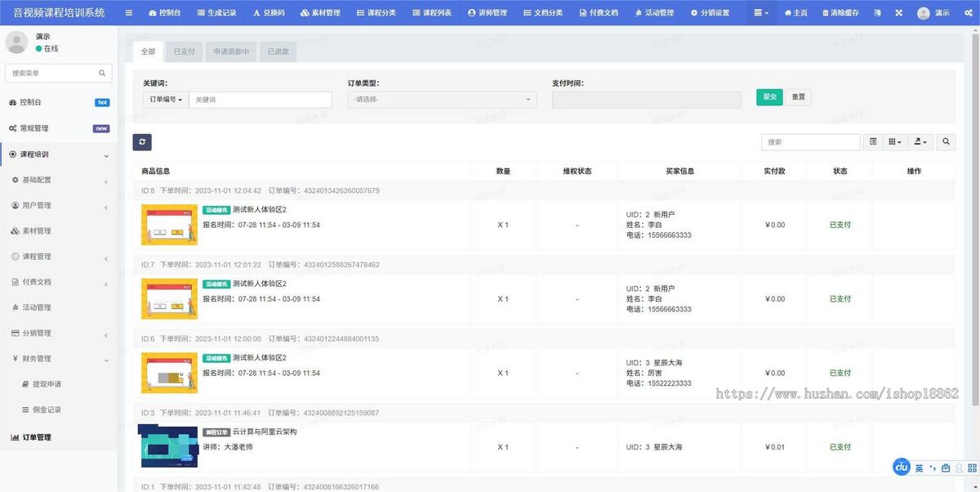The height and width of the screenshot is (492, 980).
Task: Open 素材管理 from the top navigation bar
Action: pyautogui.click(x=319, y=12)
